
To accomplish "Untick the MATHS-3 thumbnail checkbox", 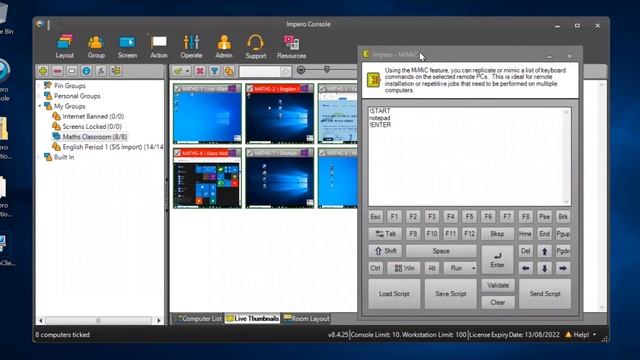I will 322,89.
